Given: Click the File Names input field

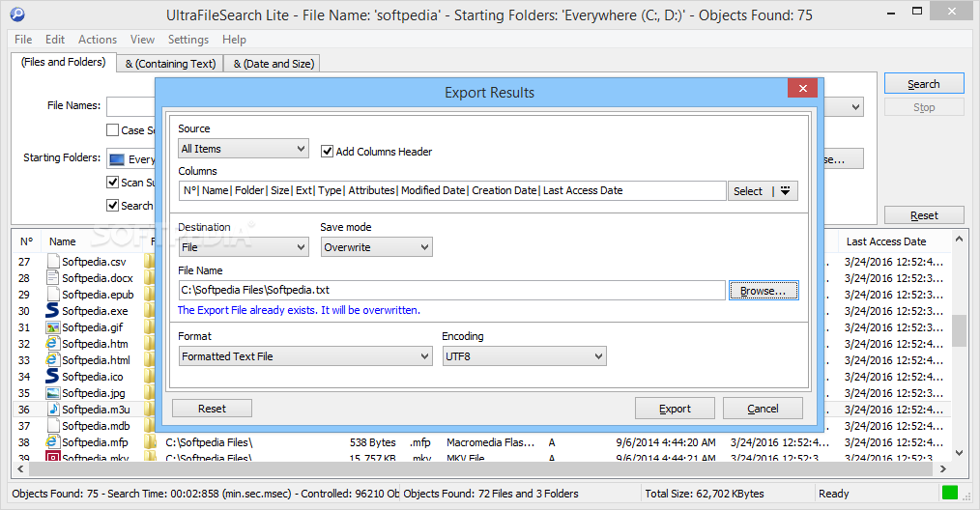Looking at the screenshot, I should [130, 107].
